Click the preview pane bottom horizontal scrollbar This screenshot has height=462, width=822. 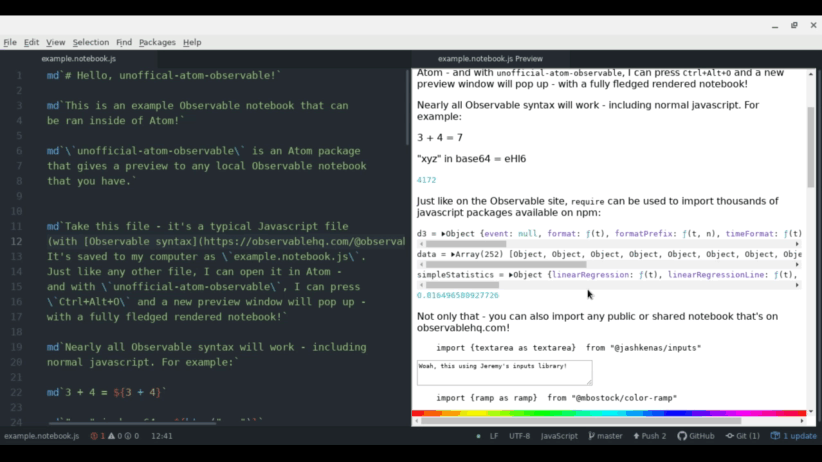click(581, 421)
